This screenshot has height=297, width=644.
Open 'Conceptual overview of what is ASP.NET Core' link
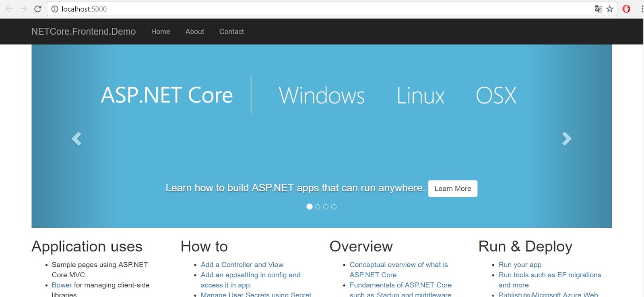click(398, 270)
